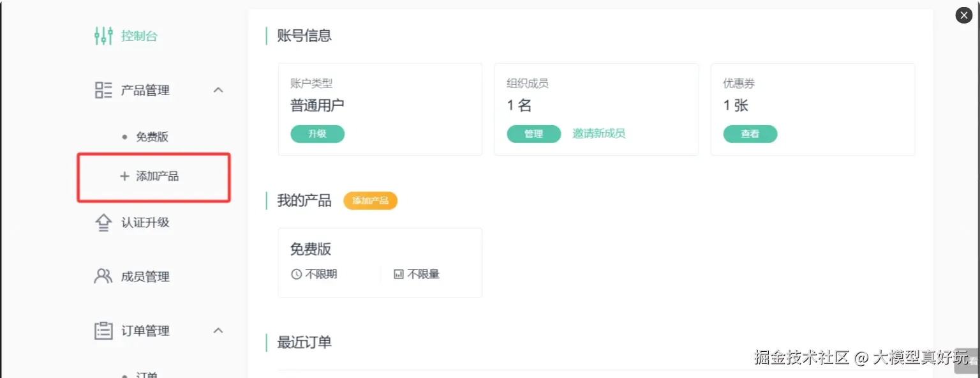980x378 pixels.
Task: Open the 免费版 sidebar item
Action: click(152, 137)
